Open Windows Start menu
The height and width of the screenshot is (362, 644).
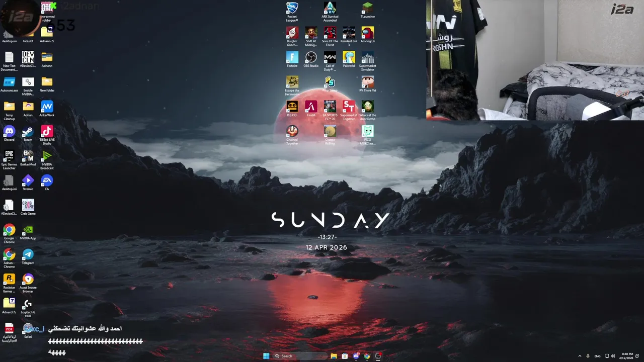coord(266,356)
